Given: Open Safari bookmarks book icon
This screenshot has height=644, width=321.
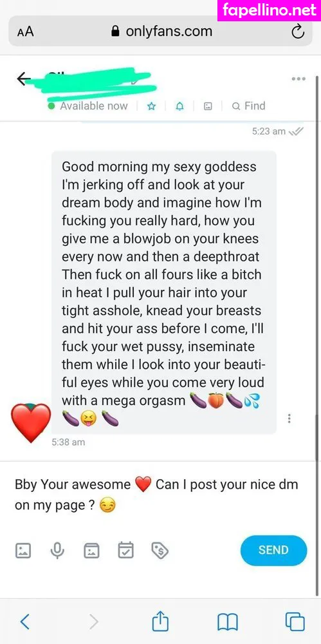Looking at the screenshot, I should coord(228,622).
